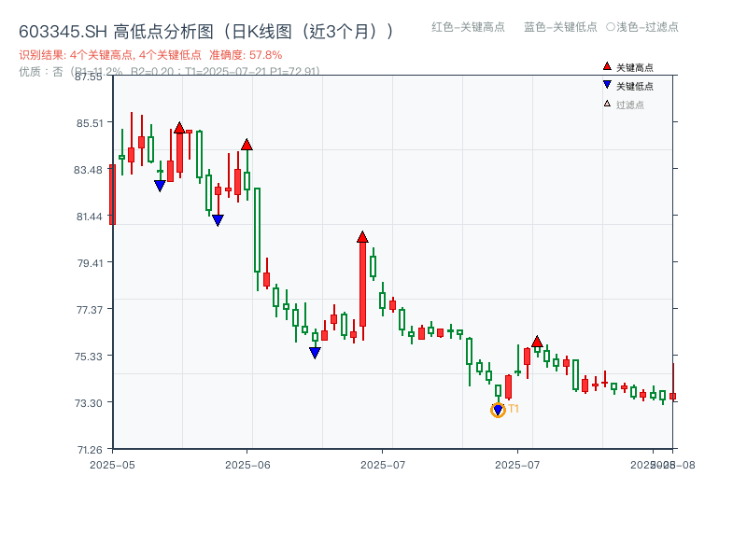The image size is (747, 560).
Task: Click the red triangle above the late-June rally candle
Action: 362,234
